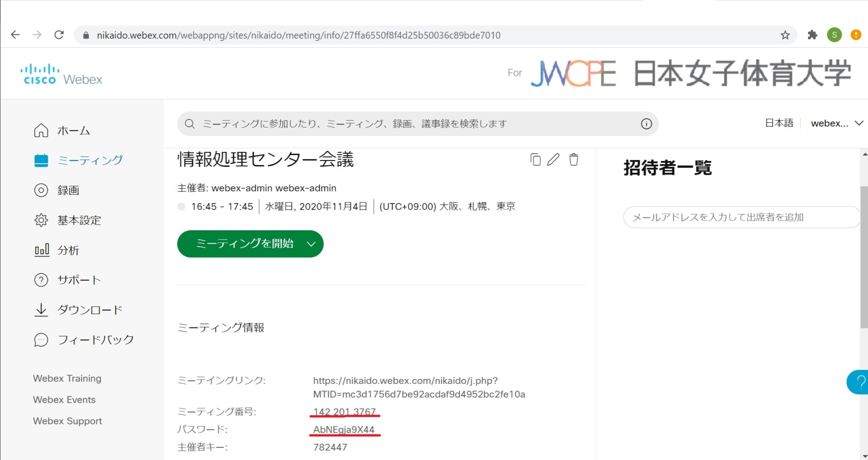Open the Webex Support page
868x460 pixels.
(68, 421)
